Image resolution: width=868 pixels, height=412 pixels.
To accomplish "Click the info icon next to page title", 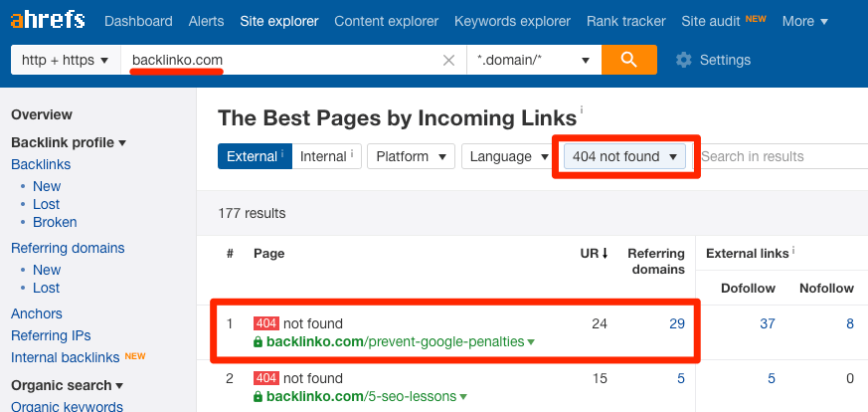I will tap(582, 110).
